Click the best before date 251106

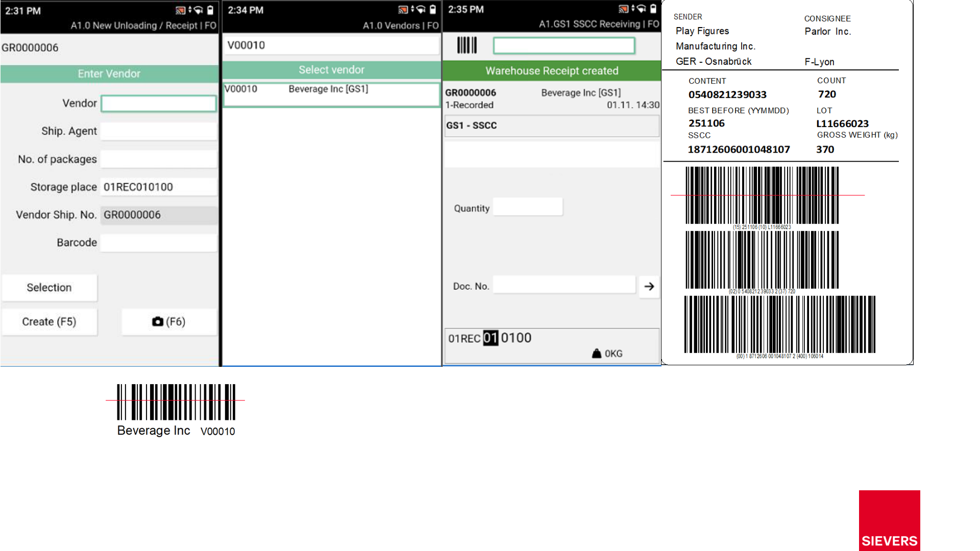point(706,123)
